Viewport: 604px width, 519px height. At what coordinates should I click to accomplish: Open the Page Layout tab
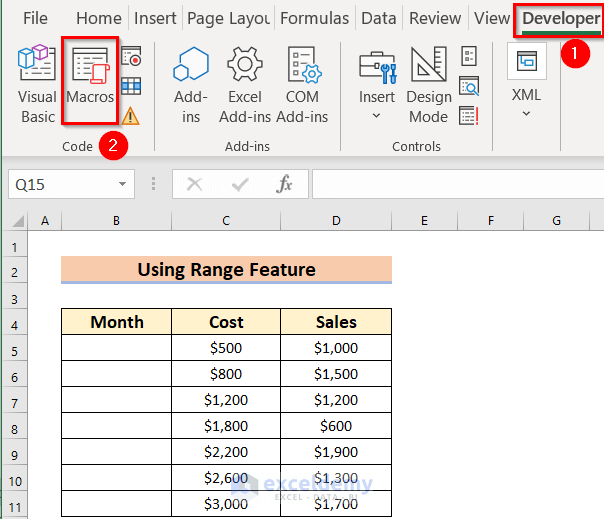pyautogui.click(x=228, y=18)
